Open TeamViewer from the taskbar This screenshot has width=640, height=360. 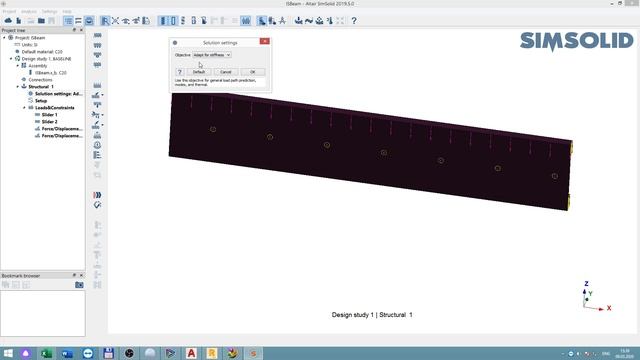coord(88,353)
